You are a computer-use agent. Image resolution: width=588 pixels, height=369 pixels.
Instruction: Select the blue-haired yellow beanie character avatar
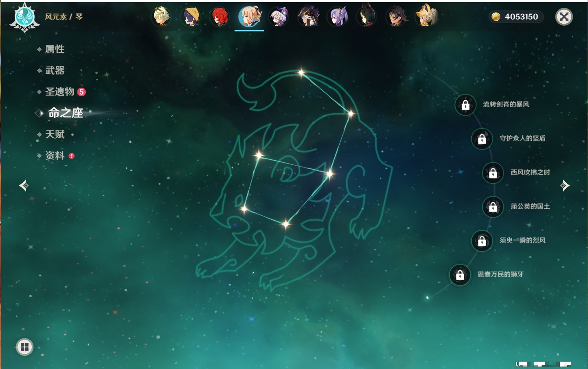[x=191, y=17]
